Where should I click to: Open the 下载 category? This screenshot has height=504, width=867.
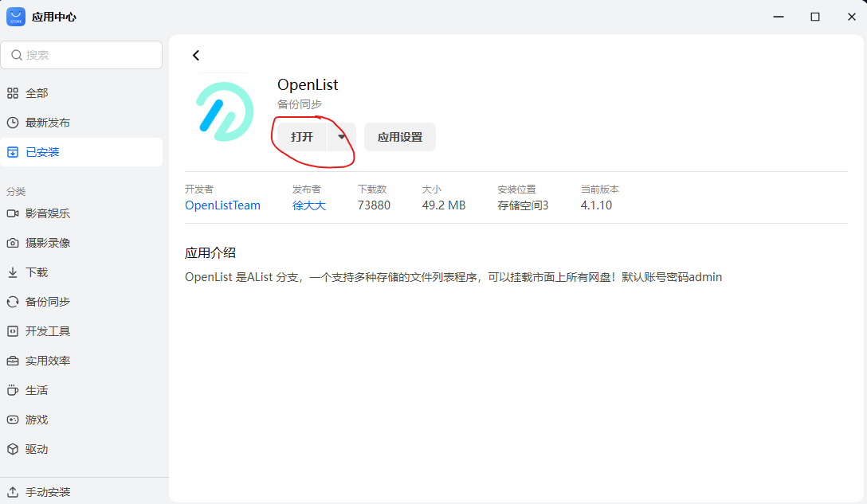pyautogui.click(x=81, y=272)
